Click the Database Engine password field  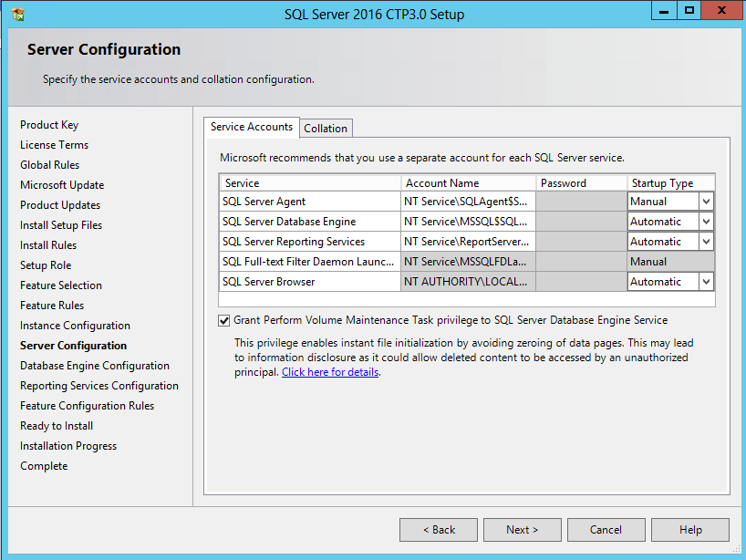coord(580,222)
